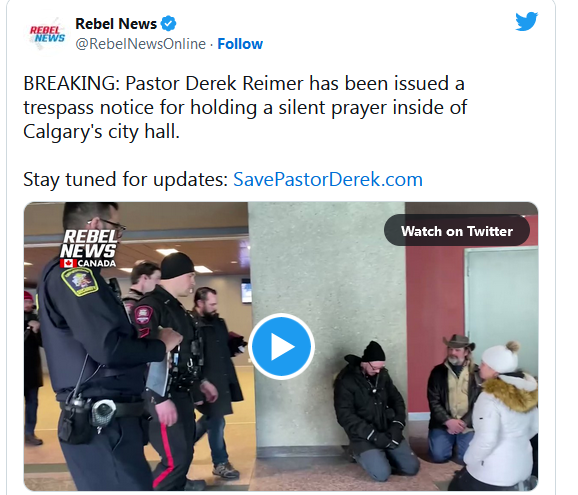Open the SavePastorDerek.com link
Image resolution: width=578 pixels, height=495 pixels.
(x=328, y=179)
